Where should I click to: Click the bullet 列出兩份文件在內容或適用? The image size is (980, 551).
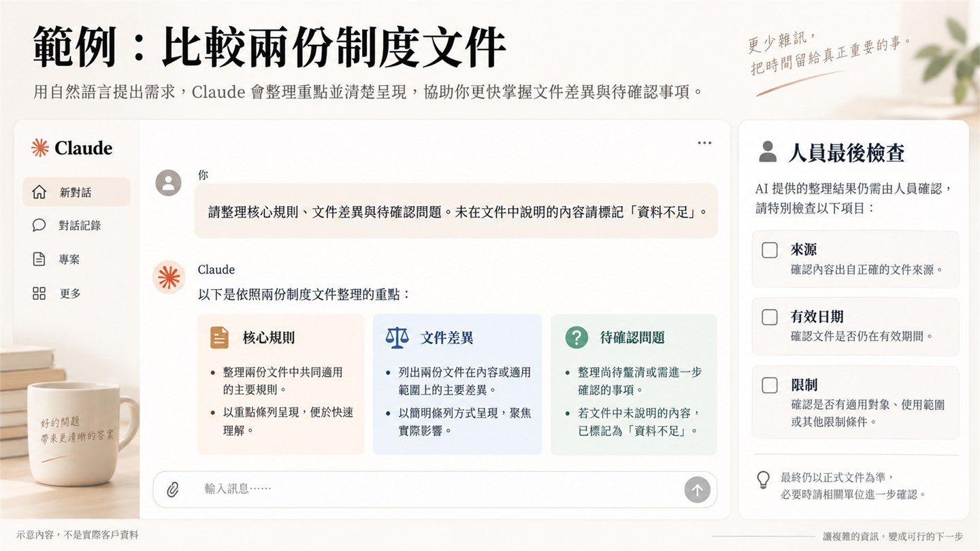coord(465,381)
